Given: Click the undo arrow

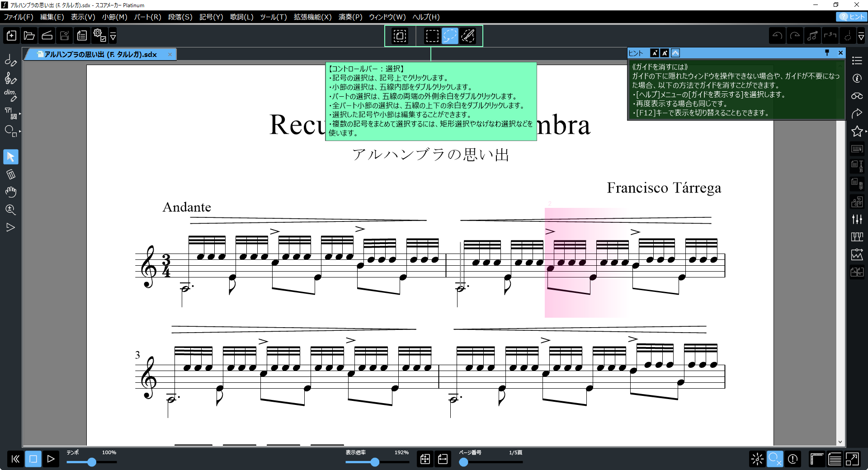Looking at the screenshot, I should [777, 36].
